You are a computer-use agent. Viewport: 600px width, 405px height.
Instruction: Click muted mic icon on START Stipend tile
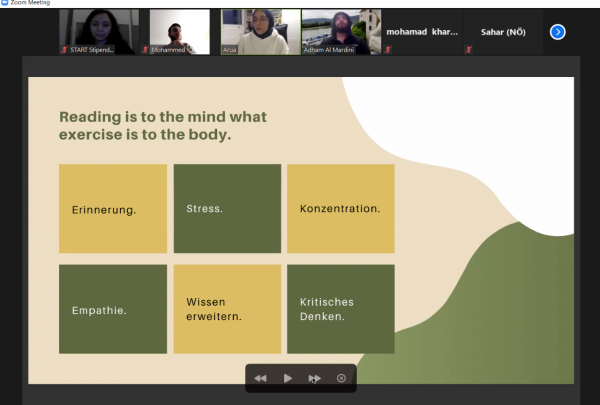[x=66, y=49]
